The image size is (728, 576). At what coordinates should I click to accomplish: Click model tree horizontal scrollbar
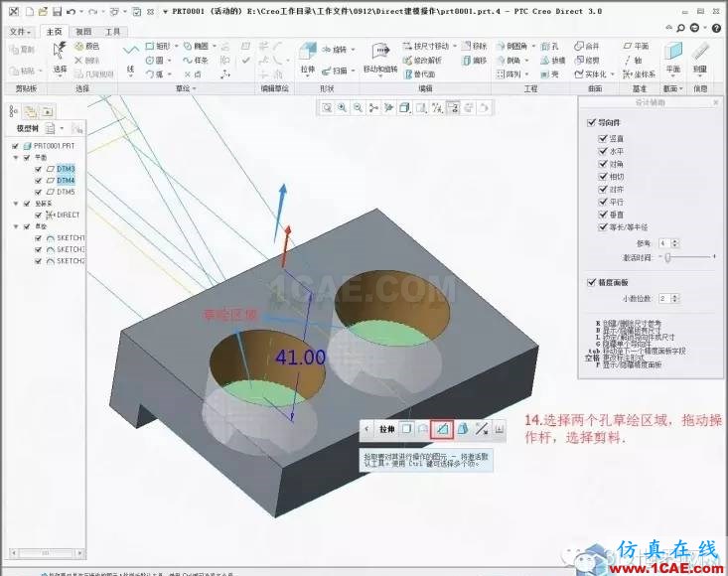(x=46, y=553)
